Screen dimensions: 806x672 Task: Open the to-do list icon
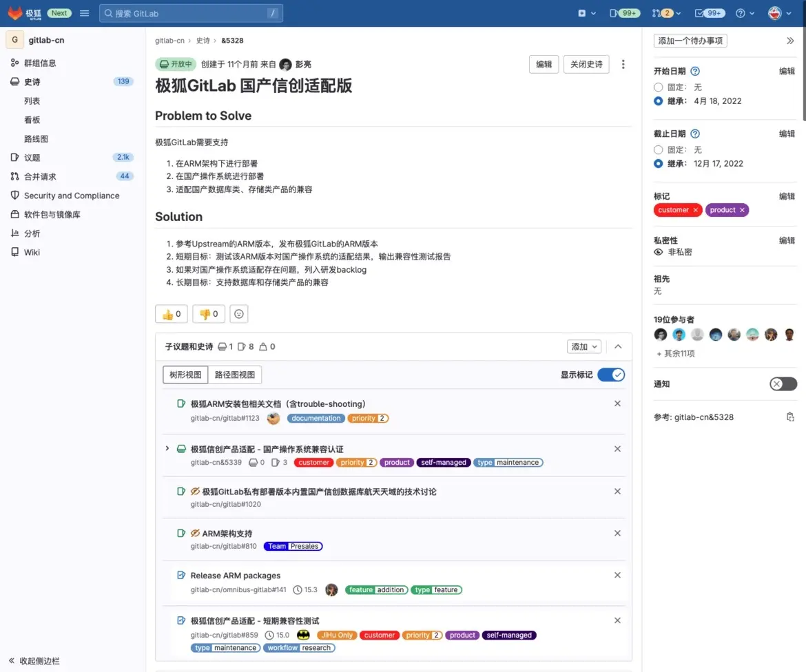[x=710, y=13]
